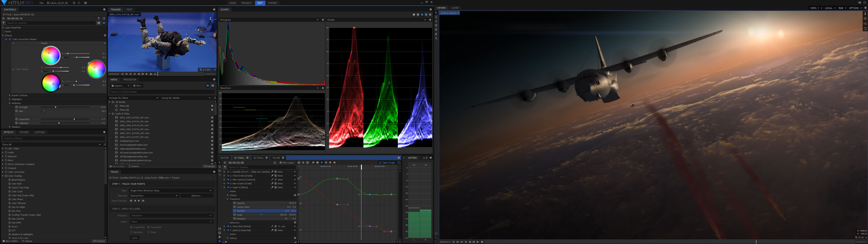
Task: Select the Selection arrow tool beside timeline
Action: (x=220, y=163)
